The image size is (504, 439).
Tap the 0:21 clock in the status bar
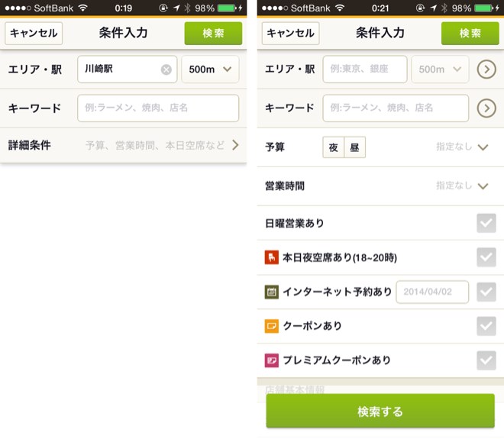(380, 8)
